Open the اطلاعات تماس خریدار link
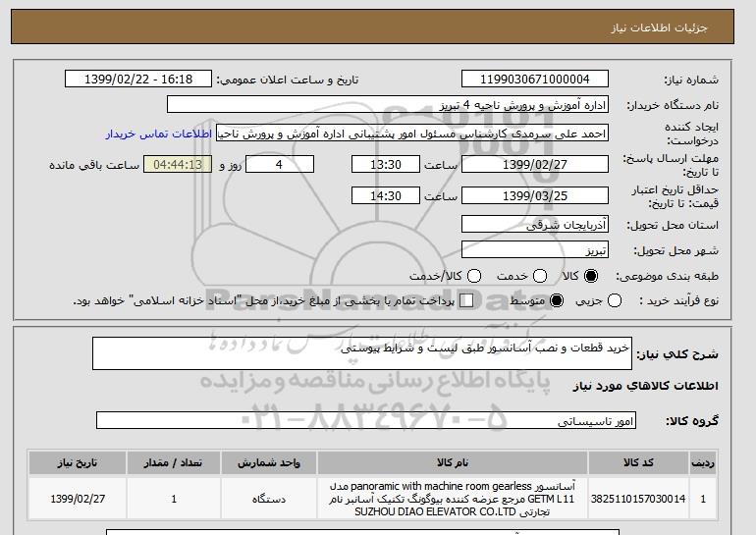This screenshot has height=535, width=756. coord(159,134)
